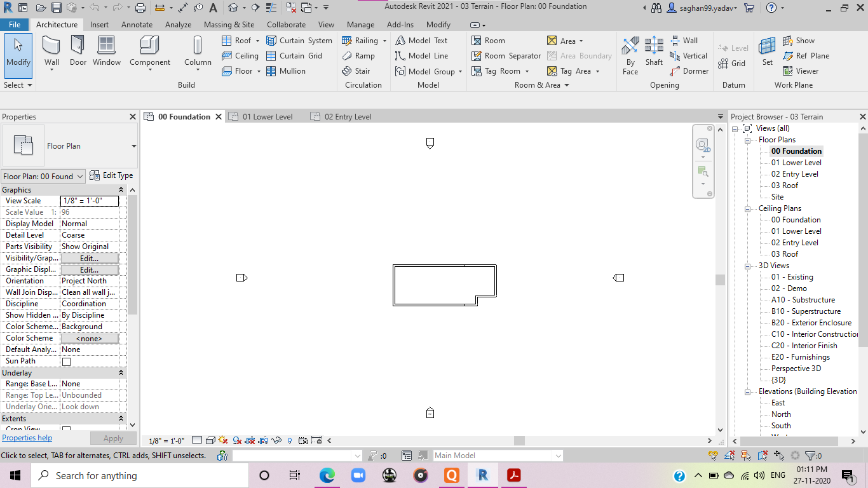
Task: Click the Edit Type button
Action: pos(112,175)
